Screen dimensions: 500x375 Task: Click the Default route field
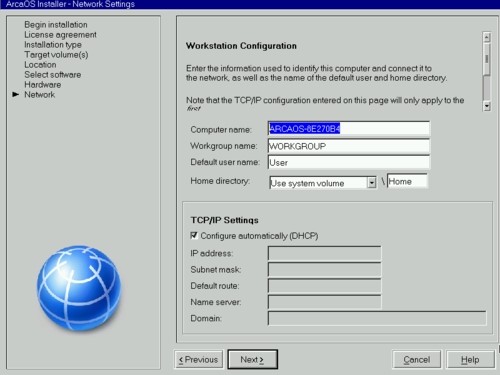(x=324, y=286)
